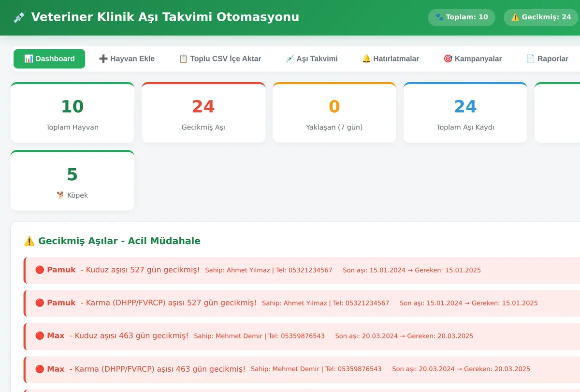
Task: Select the Köpek count card
Action: 72,181
